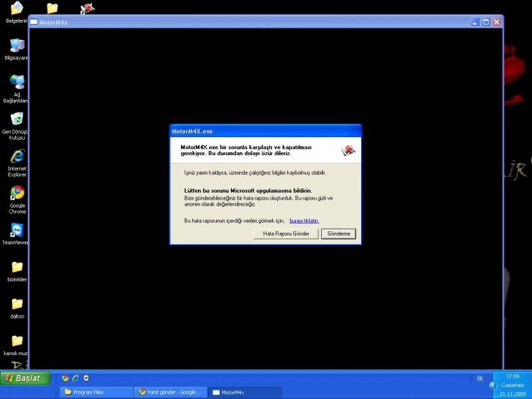Viewport: 532px width, 399px height.
Task: Select the MotorM4X shortcut icon on the desktop
Action: coord(87,9)
